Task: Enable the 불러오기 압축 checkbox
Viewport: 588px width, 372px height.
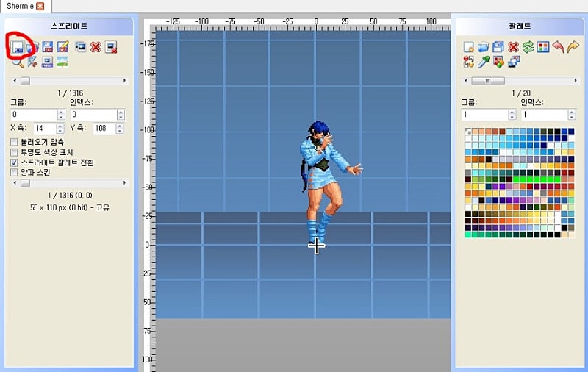Action: coord(14,142)
